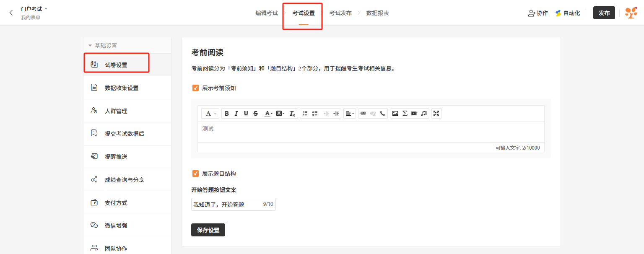
Task: Open 人群管理 settings
Action: point(127,111)
